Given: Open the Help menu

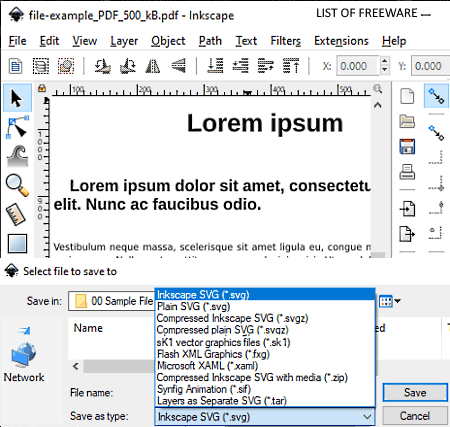Looking at the screenshot, I should click(394, 41).
